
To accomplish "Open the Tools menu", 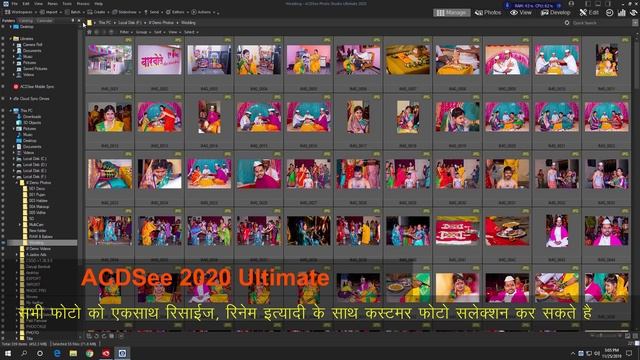I will (67, 4).
